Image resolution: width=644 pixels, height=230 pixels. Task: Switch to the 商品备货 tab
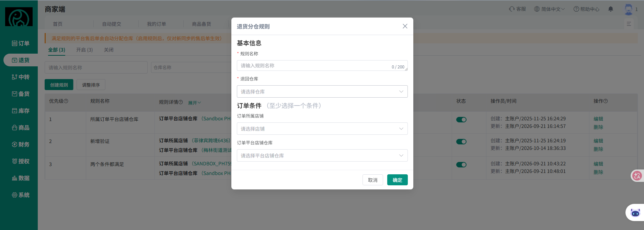[x=202, y=24]
